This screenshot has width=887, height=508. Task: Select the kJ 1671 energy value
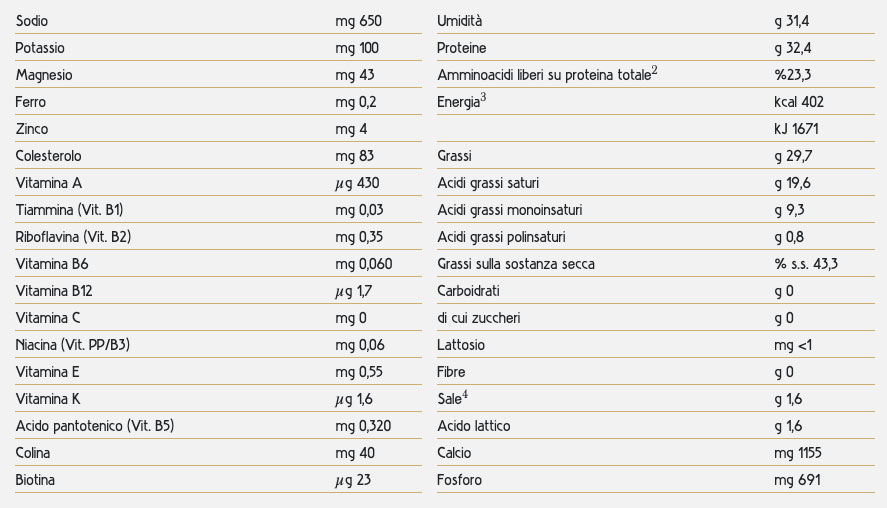796,129
